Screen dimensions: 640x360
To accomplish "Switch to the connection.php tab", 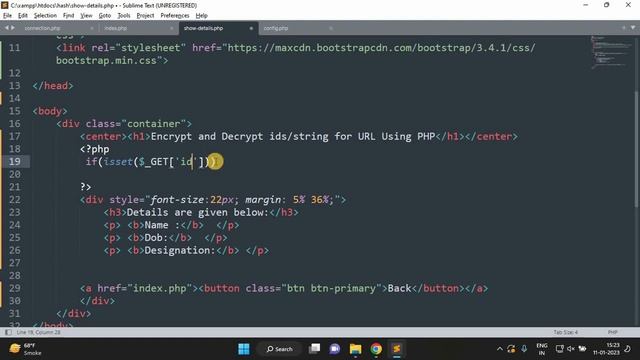I will coord(42,28).
